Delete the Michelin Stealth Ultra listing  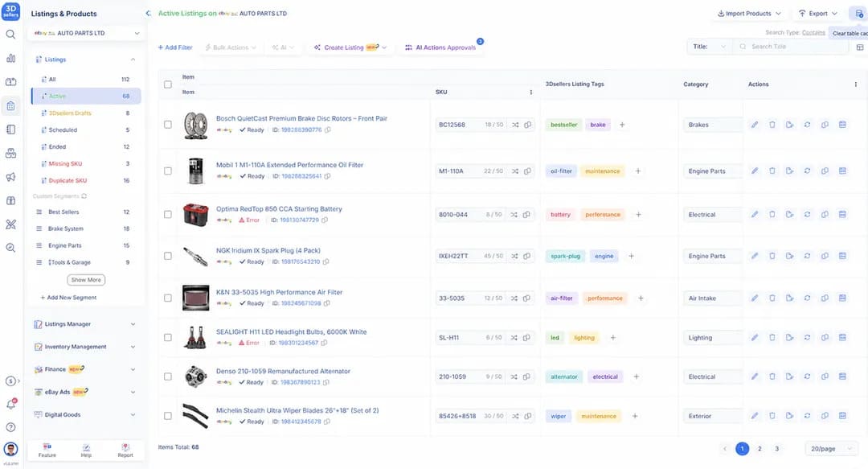click(772, 416)
